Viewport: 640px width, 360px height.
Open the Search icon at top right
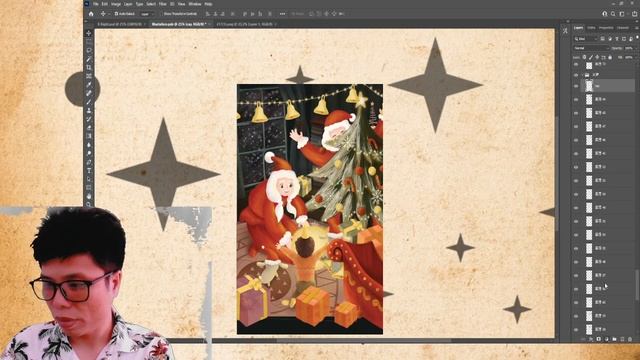[x=613, y=13]
